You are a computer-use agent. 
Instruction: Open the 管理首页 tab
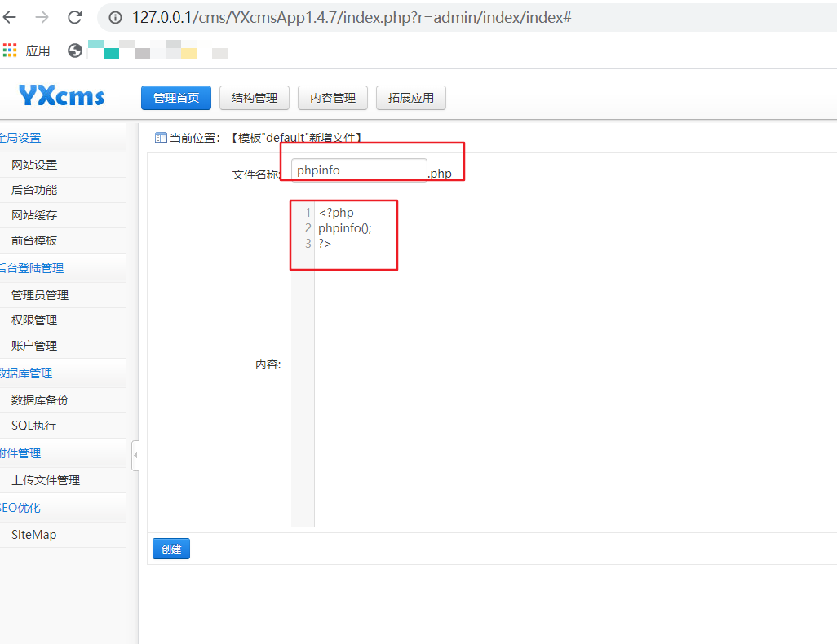(176, 98)
